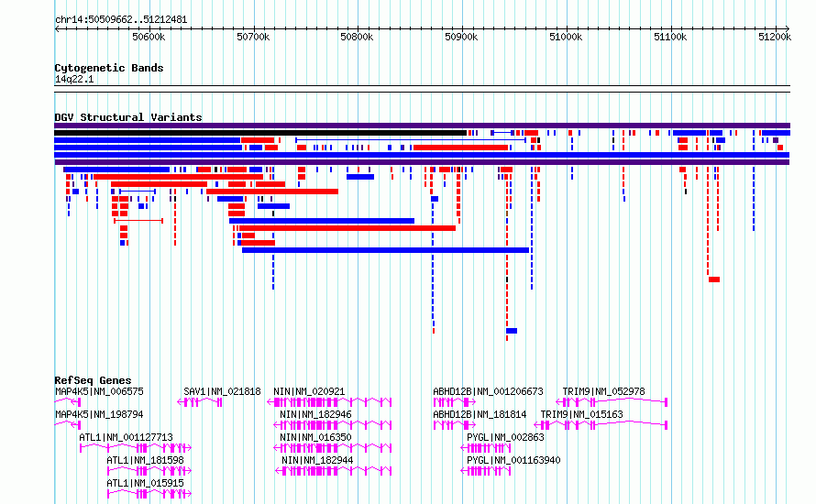
Task: Click the TRIM9|NM_052978 gene label
Action: click(x=603, y=391)
